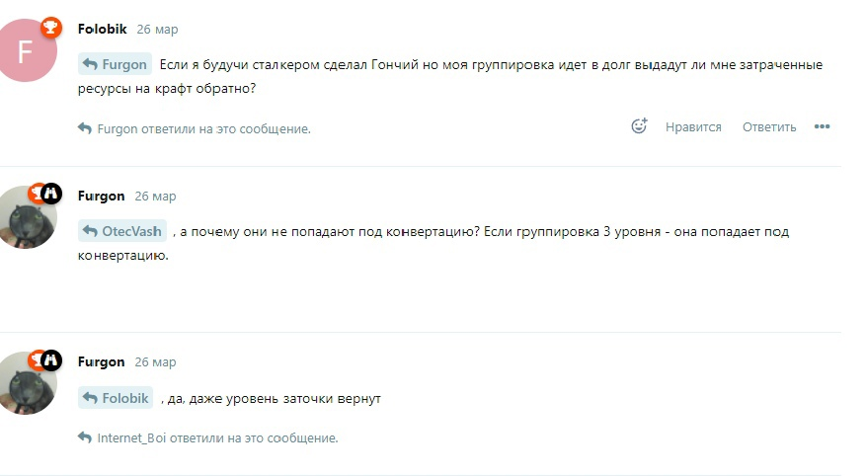Click the '26 мар' timestamp on Folobik's comment
868x476 pixels.
click(x=157, y=30)
